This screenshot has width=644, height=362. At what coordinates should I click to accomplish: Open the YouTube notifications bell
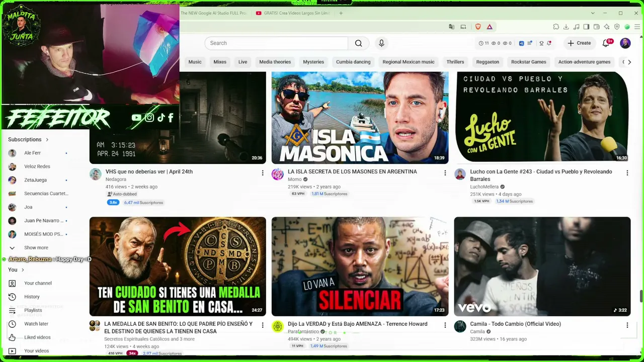(606, 43)
